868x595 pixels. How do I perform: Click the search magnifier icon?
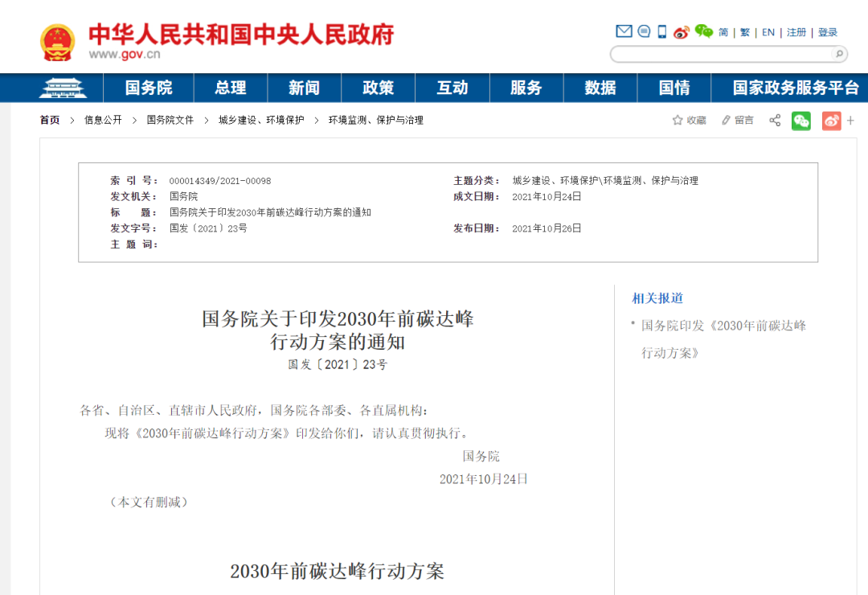tap(839, 54)
